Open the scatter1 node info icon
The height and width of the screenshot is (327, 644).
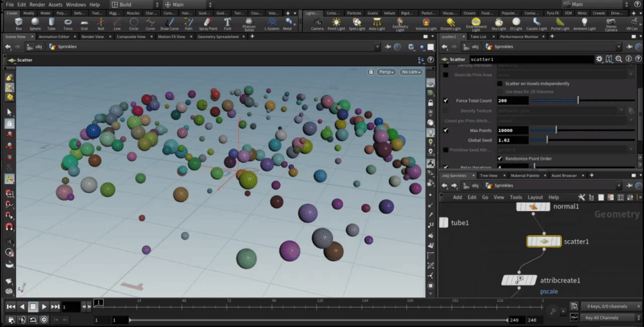tap(629, 59)
